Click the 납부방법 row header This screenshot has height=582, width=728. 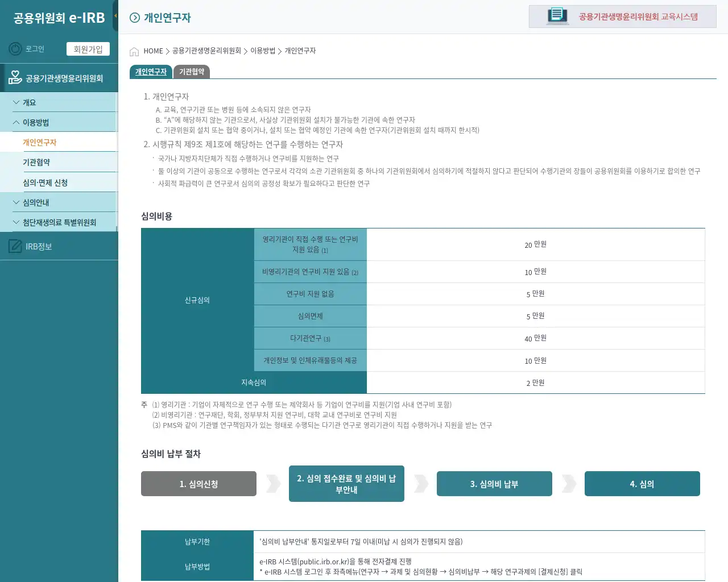click(x=197, y=567)
